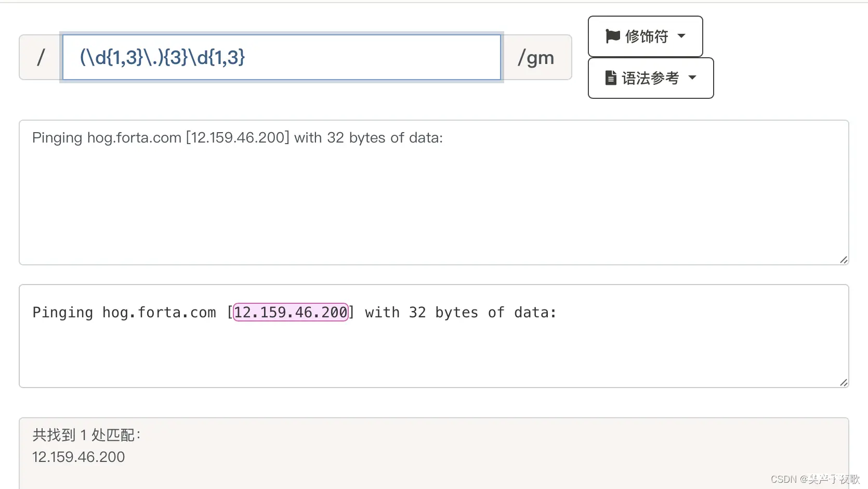Click the caret arrow next to 修饰符

[x=681, y=36]
